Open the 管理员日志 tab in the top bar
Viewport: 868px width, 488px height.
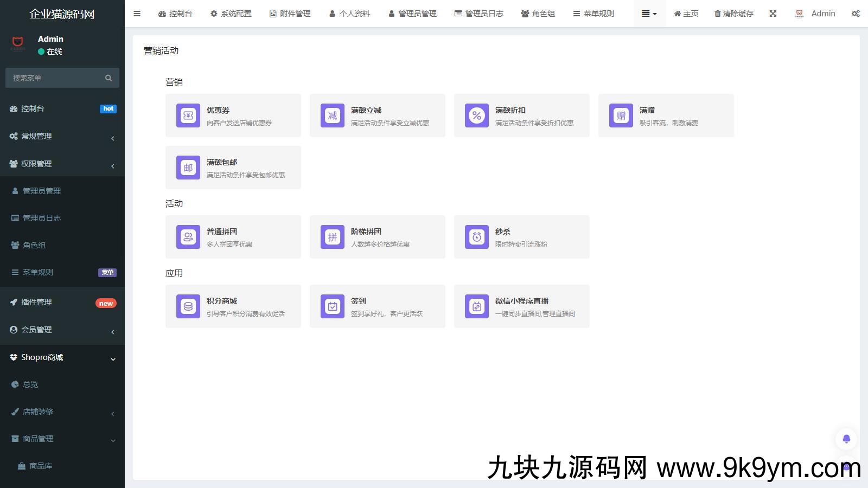point(478,14)
